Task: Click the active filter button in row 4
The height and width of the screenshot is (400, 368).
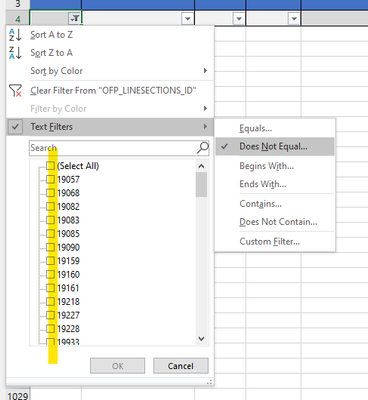Action: 75,18
